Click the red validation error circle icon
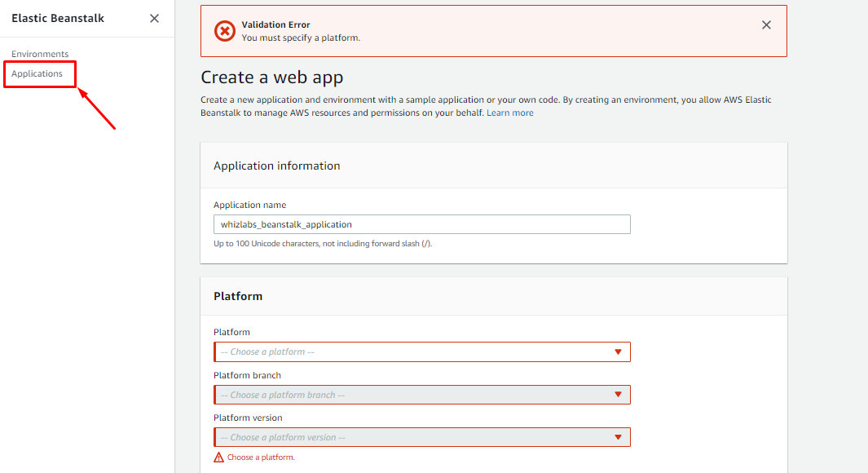The width and height of the screenshot is (868, 473). click(225, 31)
